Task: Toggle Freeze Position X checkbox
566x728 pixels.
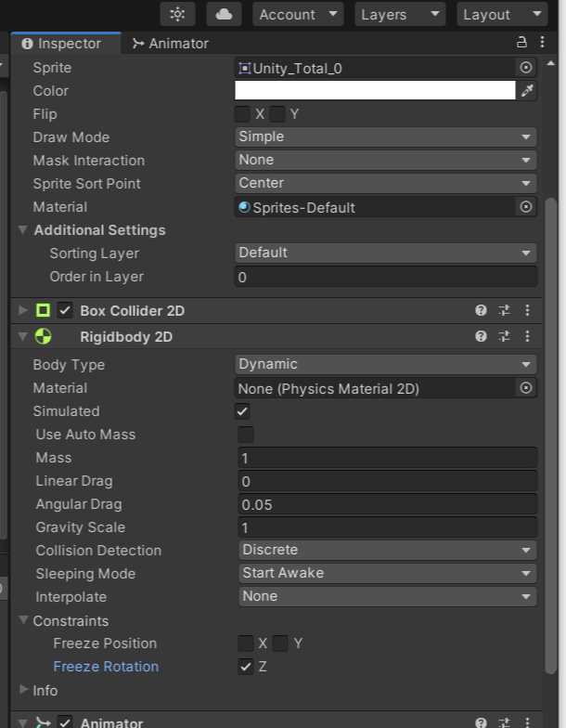Action: pyautogui.click(x=246, y=643)
